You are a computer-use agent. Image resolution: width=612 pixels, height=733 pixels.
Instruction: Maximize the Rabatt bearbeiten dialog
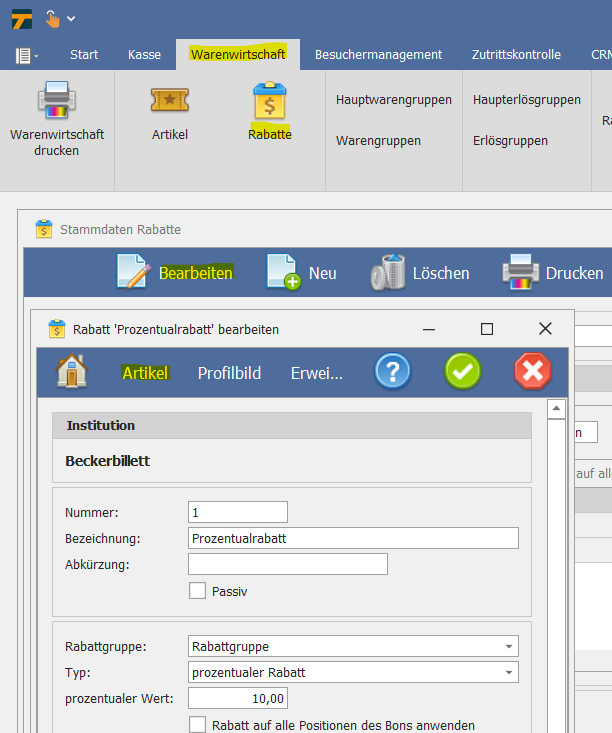[487, 329]
